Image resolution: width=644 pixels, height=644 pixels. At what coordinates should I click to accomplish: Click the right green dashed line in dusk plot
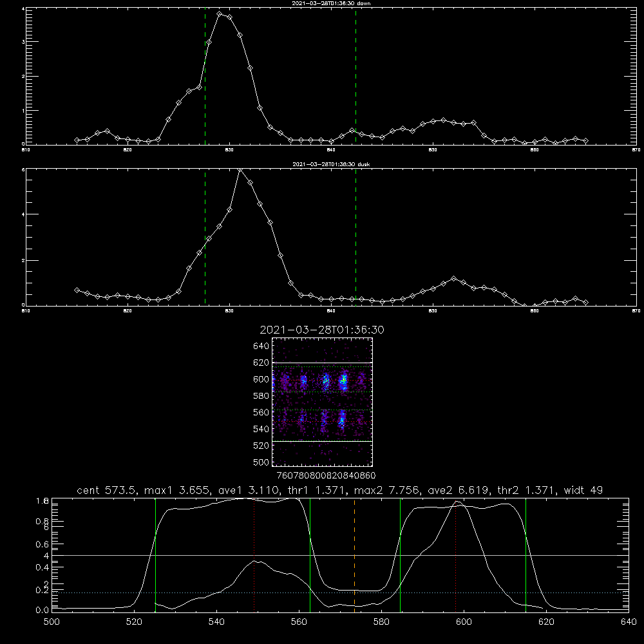[355, 238]
